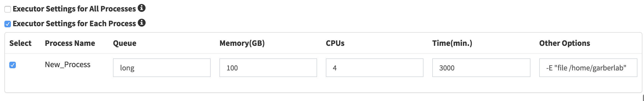Viewport: 644px width, 101px height.
Task: Click the CPUs column header
Action: [x=335, y=43]
